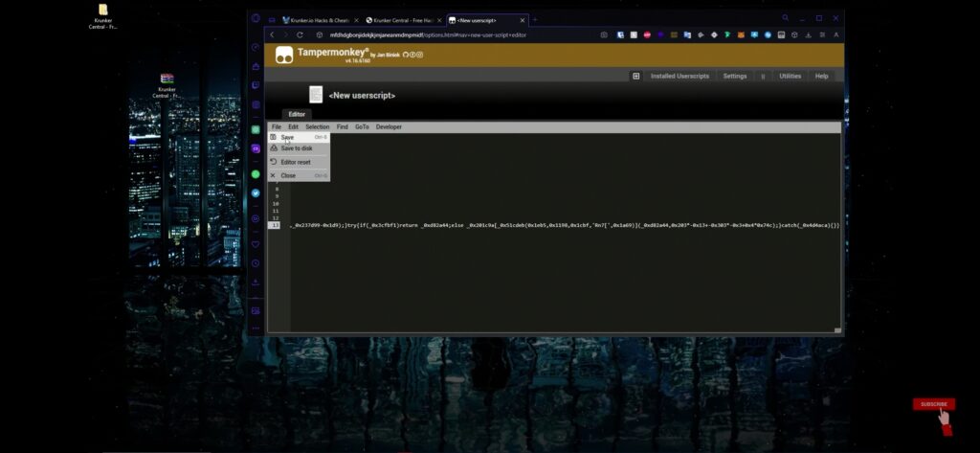
Task: Click the editor resize handle at bottom right
Action: pyautogui.click(x=837, y=330)
